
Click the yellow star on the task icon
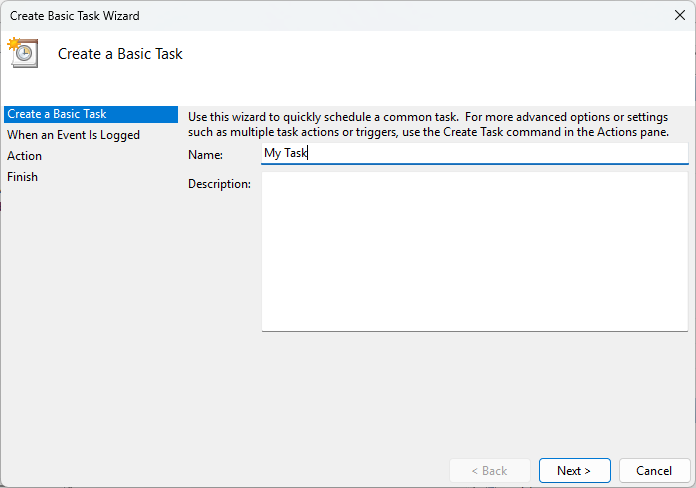13,43
